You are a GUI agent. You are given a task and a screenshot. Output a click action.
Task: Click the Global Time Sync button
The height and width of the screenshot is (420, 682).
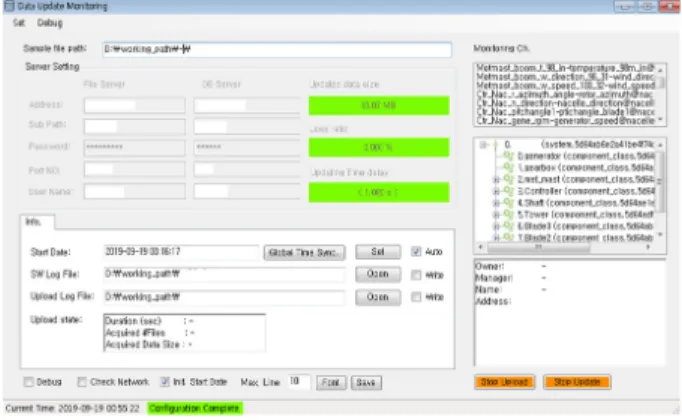tap(304, 253)
